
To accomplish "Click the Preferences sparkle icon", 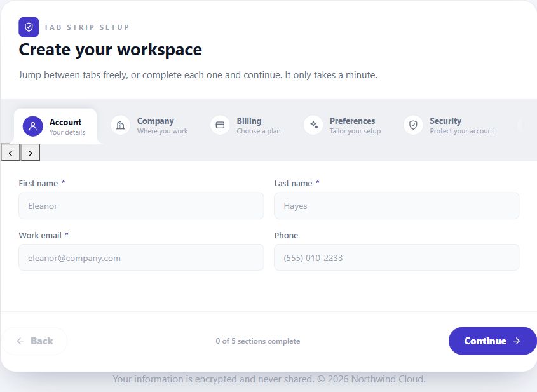I will coord(313,125).
